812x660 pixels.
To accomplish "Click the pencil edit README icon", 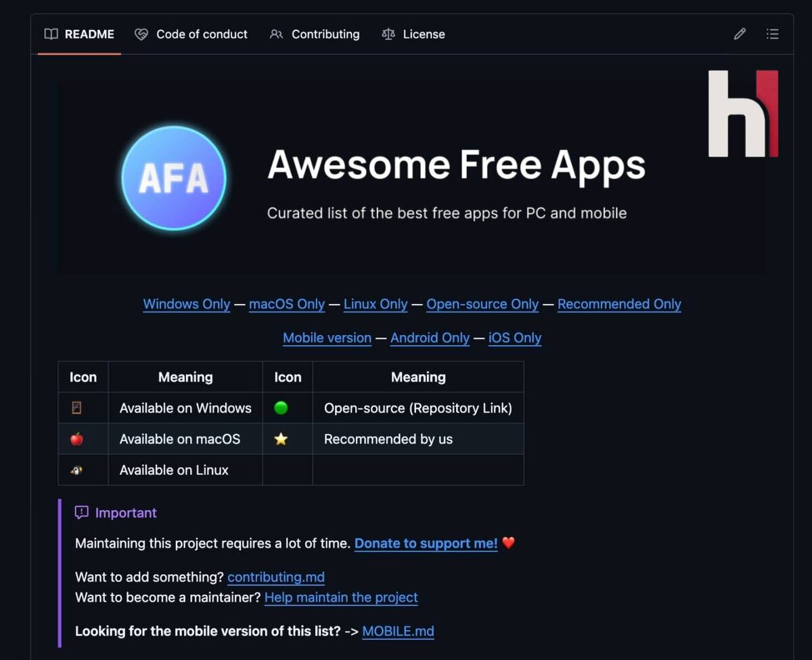I will click(740, 34).
